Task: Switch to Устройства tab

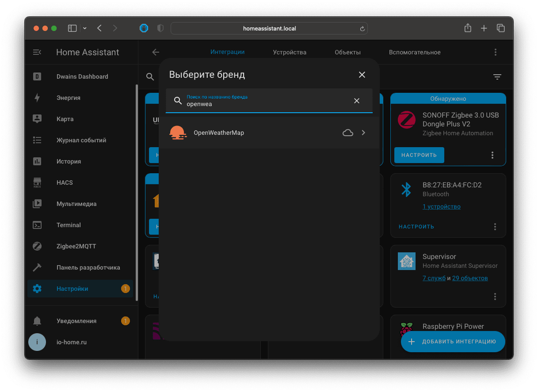Action: [290, 52]
